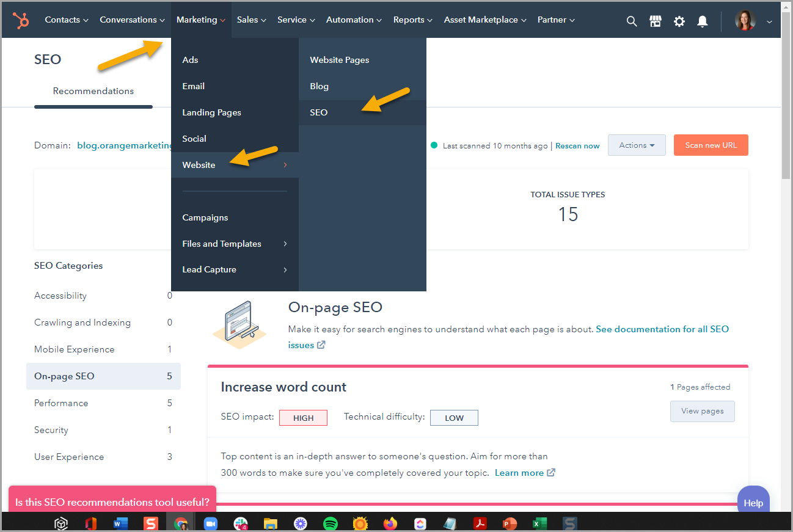Open the Actions dropdown button
The image size is (793, 532).
[x=637, y=145]
